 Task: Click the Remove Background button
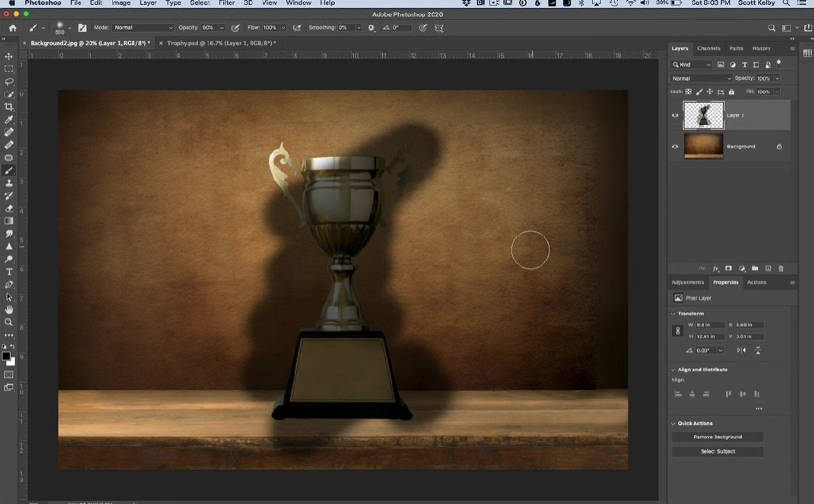718,436
